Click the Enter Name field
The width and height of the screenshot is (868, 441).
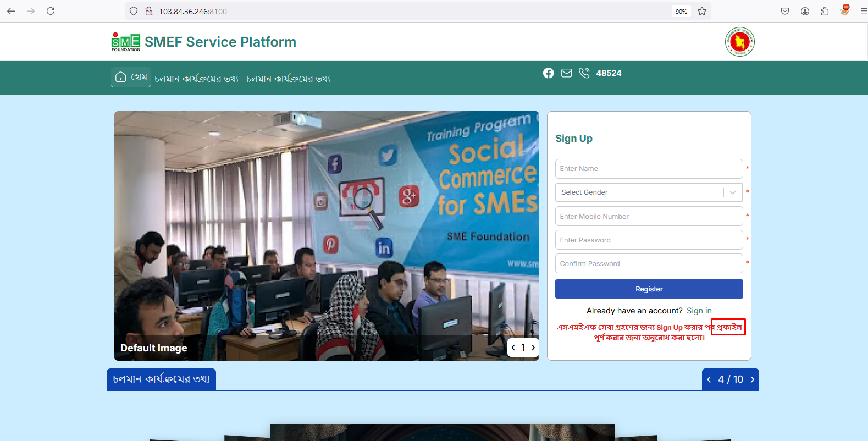(x=649, y=169)
